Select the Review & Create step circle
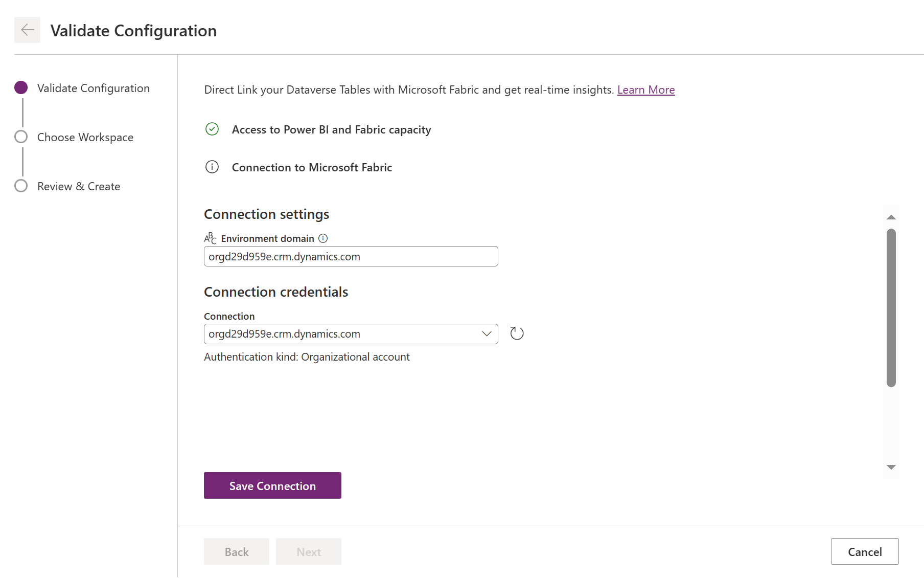The height and width of the screenshot is (579, 924). click(x=21, y=186)
